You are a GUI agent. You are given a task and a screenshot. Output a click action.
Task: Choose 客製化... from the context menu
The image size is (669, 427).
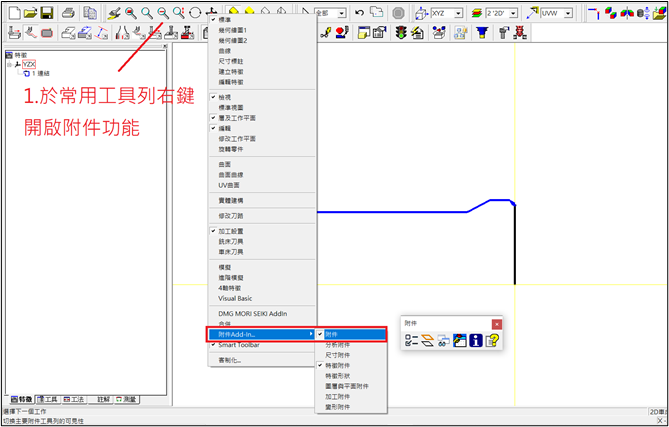click(230, 360)
